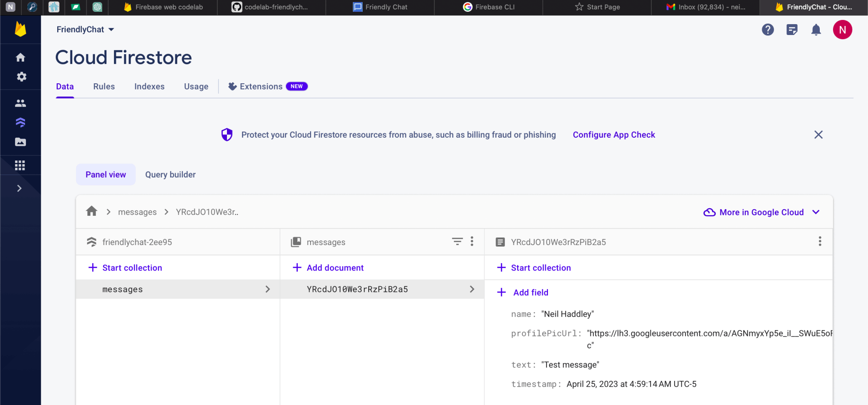The height and width of the screenshot is (405, 868).
Task: Go to the Firestore root home icon
Action: [92, 211]
